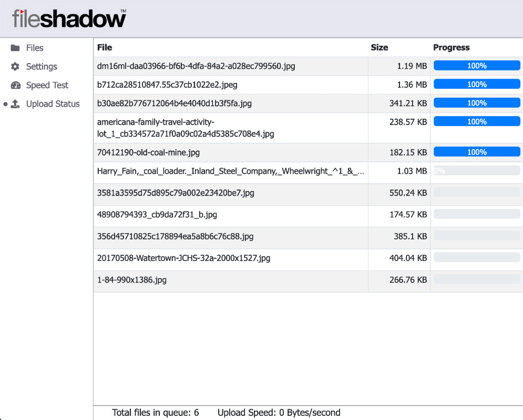The image size is (523, 420).
Task: Click the Settings gear icon
Action: 15,67
